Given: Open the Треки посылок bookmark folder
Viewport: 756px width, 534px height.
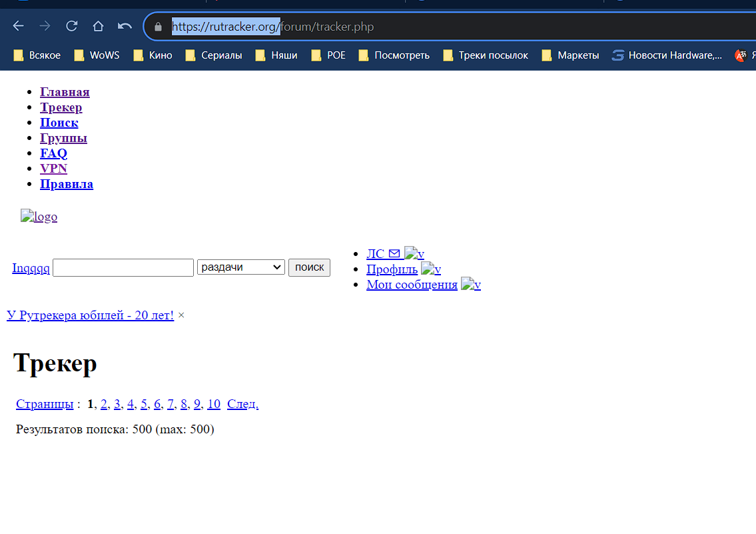Looking at the screenshot, I should coord(486,55).
